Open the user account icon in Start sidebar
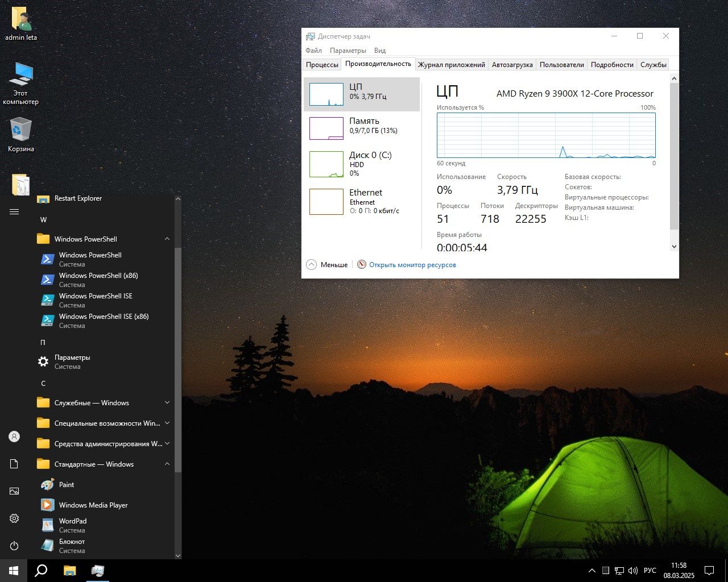The height and width of the screenshot is (582, 728). (14, 436)
